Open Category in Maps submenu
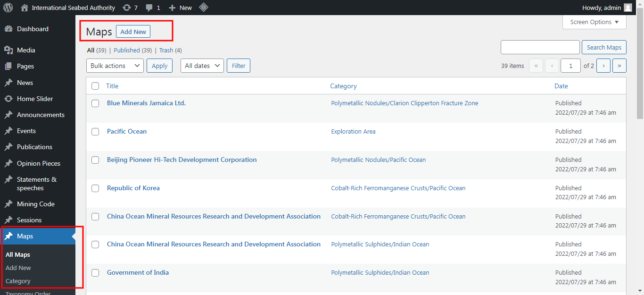Image resolution: width=644 pixels, height=295 pixels. coord(18,281)
